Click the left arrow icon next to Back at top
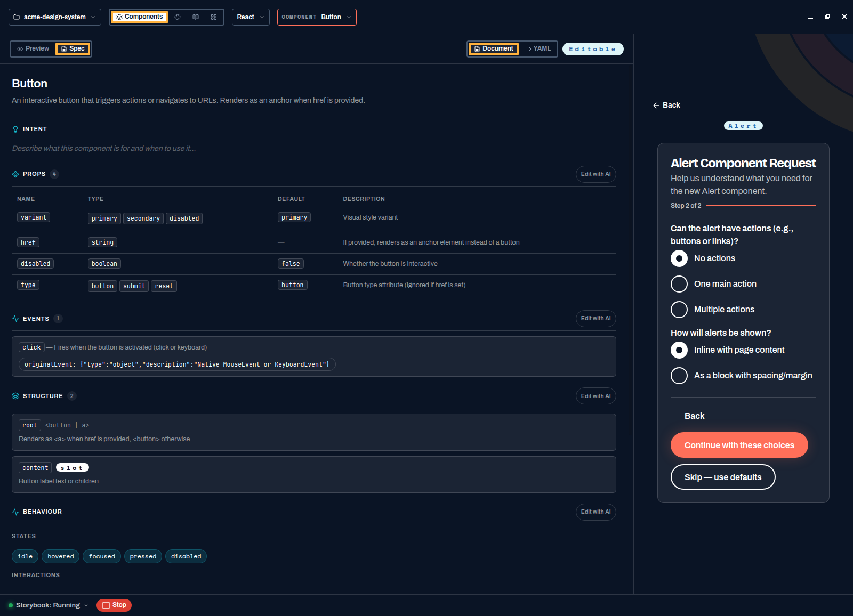The image size is (853, 616). [x=656, y=106]
